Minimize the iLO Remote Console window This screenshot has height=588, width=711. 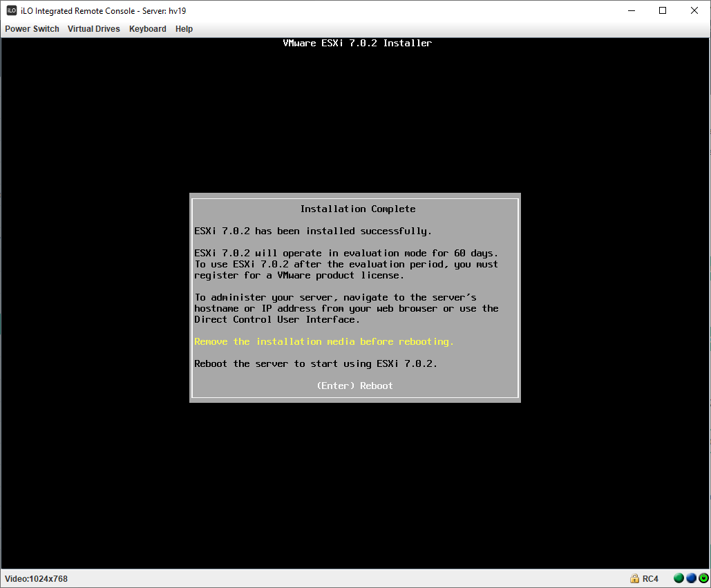pyautogui.click(x=632, y=10)
